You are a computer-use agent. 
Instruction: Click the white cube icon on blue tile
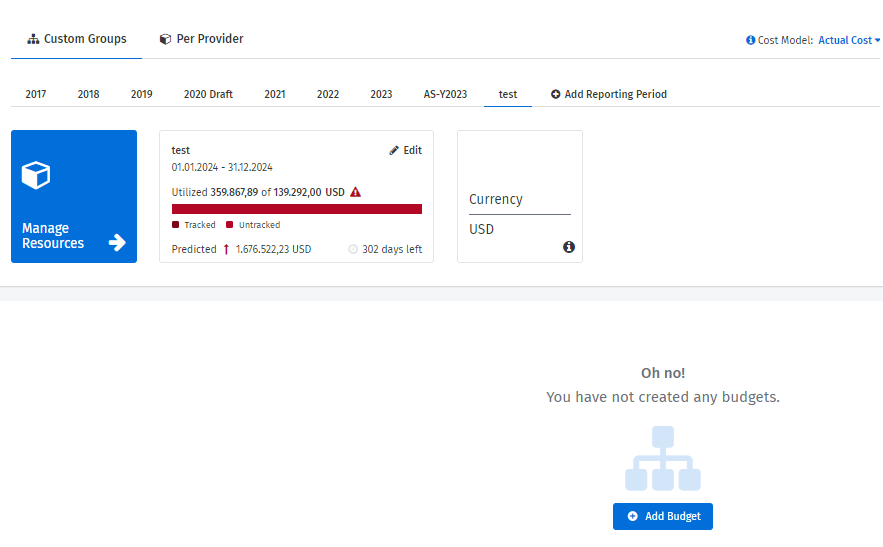coord(36,176)
